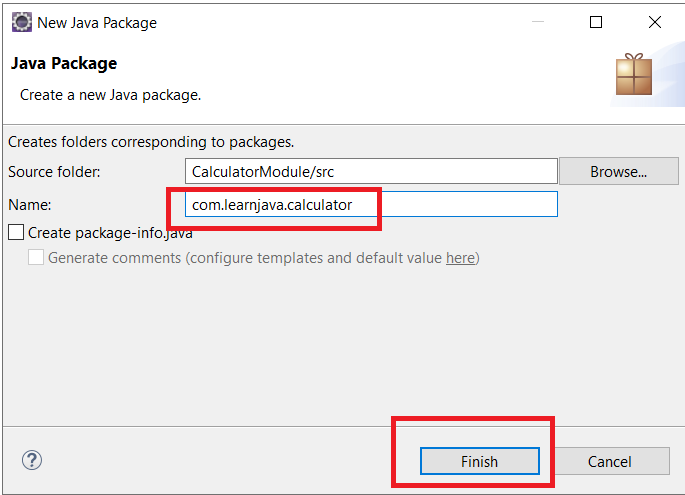The image size is (685, 495).
Task: Click the 'Name:' field label
Action: click(x=29, y=204)
